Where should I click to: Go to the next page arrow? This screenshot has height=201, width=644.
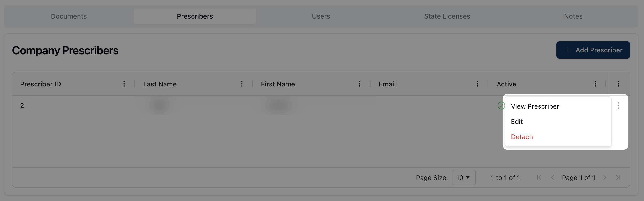604,177
